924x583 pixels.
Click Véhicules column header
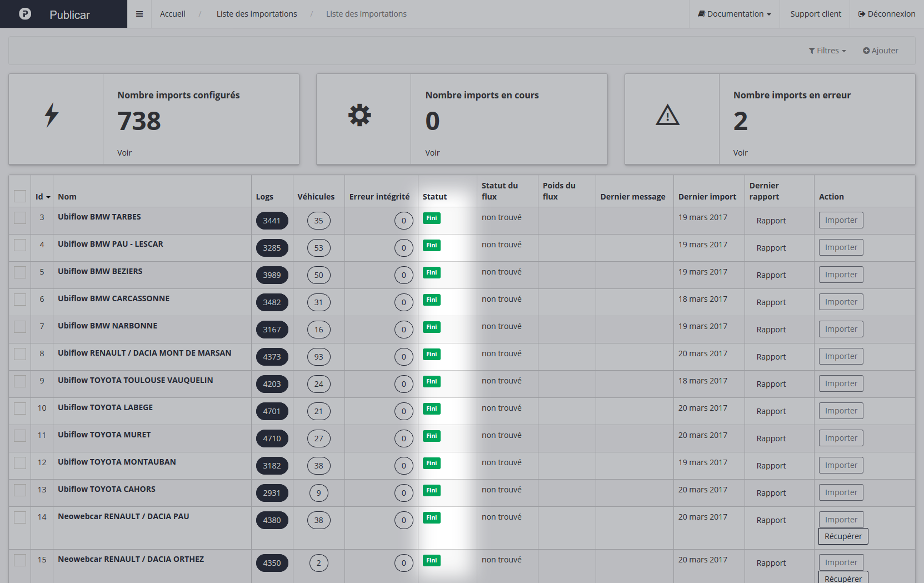point(316,197)
